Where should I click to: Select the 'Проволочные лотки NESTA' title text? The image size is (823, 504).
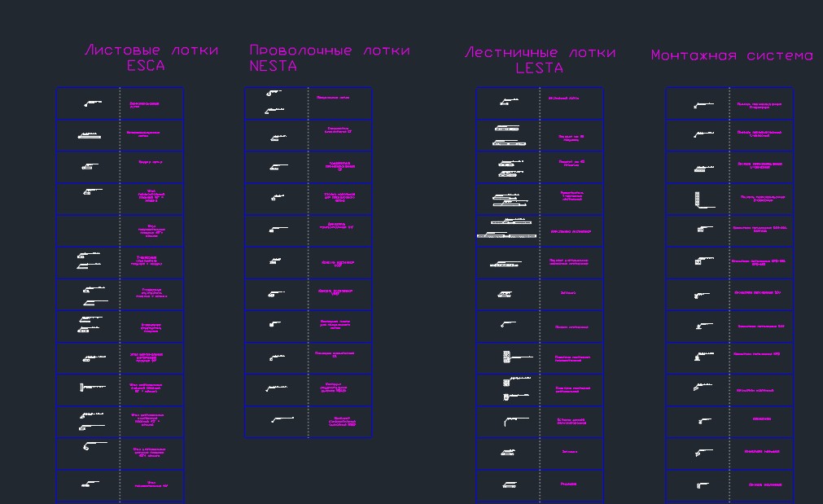[329, 58]
